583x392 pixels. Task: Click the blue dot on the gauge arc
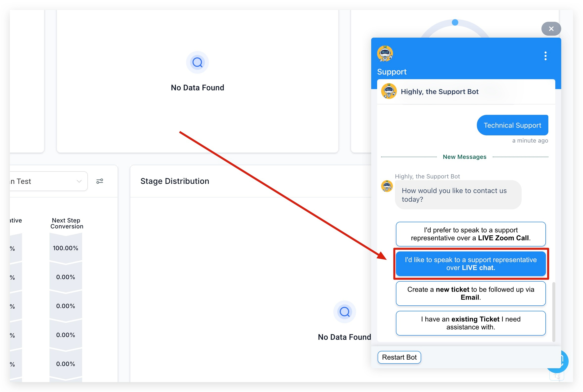coord(455,23)
